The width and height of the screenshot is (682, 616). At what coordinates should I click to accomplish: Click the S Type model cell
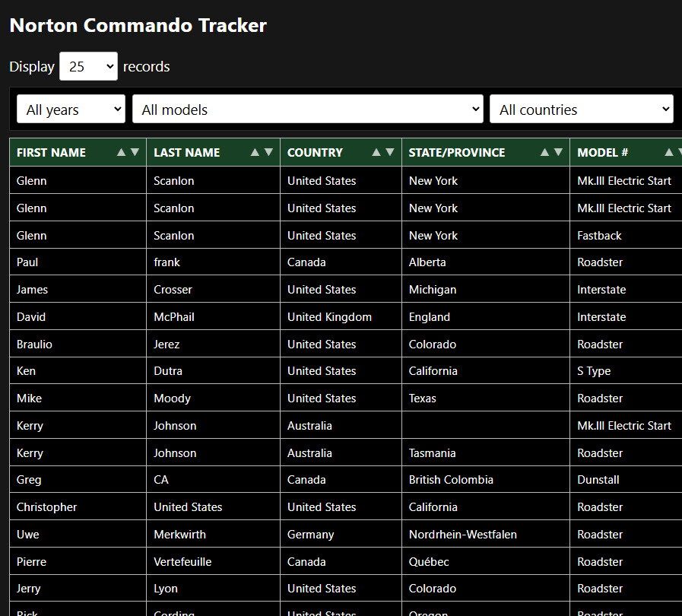tap(626, 371)
